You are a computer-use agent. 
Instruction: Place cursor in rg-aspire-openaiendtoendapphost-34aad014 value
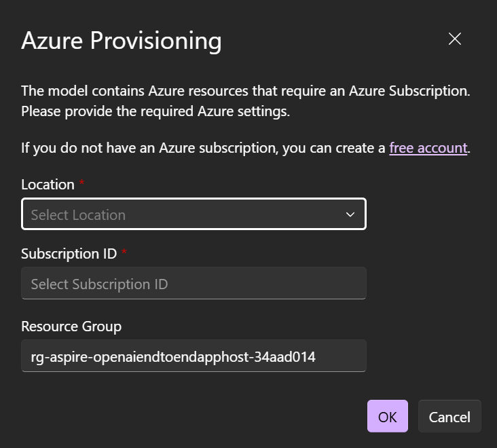(x=173, y=357)
